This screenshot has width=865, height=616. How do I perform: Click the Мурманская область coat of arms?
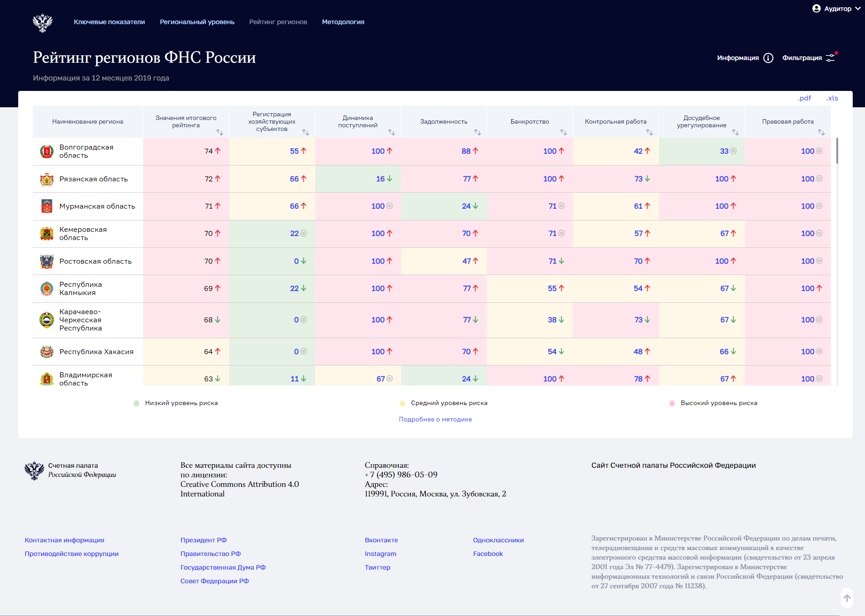coord(47,206)
